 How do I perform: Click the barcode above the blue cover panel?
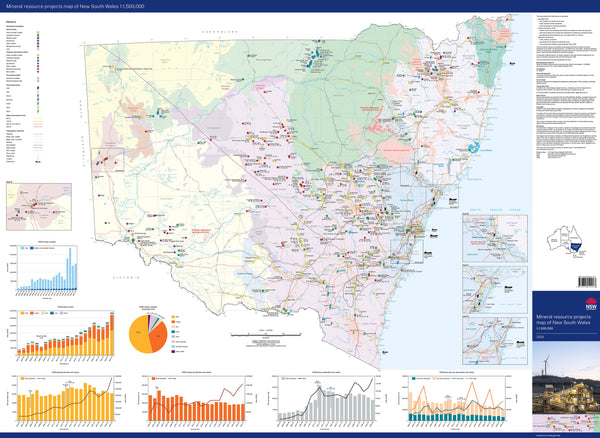click(587, 282)
